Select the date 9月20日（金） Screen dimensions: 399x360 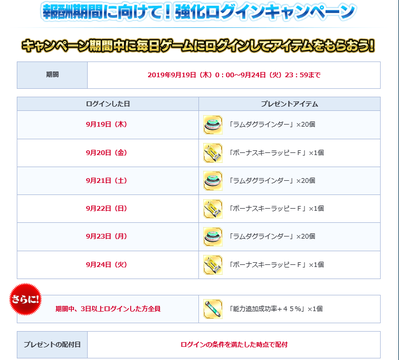pos(106,153)
